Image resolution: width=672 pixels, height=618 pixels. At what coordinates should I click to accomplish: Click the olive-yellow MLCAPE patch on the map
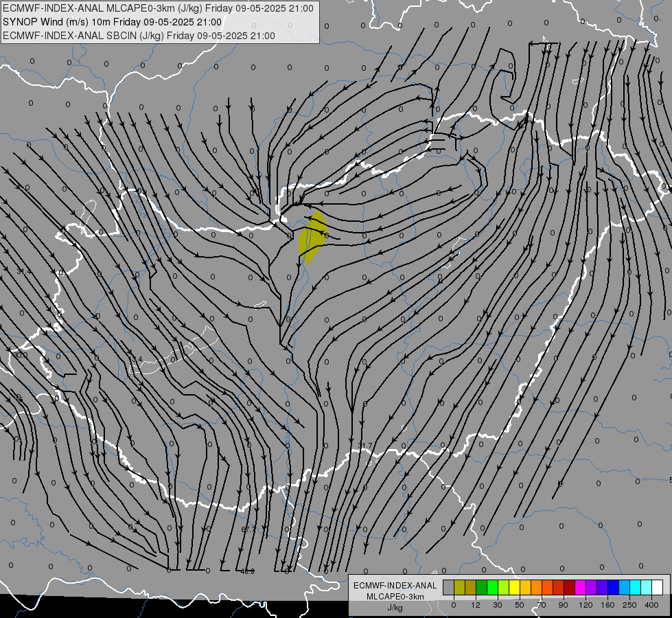coord(313,237)
